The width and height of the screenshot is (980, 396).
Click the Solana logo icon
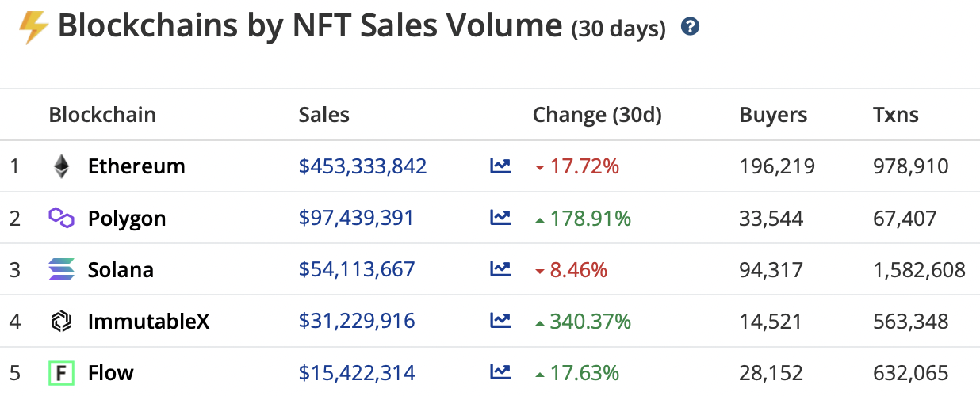click(x=61, y=269)
